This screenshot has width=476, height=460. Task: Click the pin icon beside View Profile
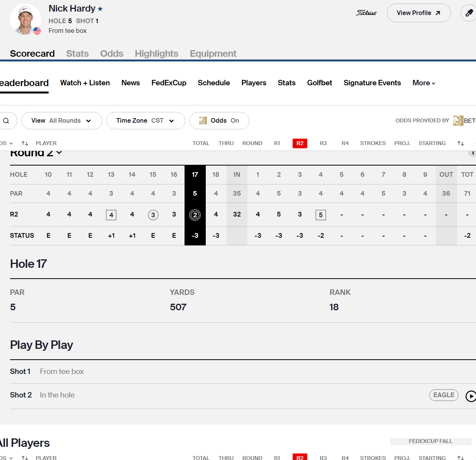coord(469,13)
